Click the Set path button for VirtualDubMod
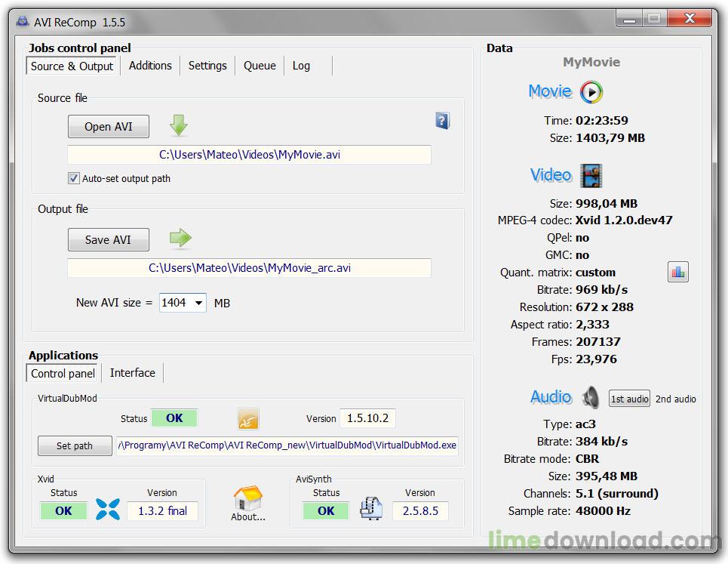Screen dimensions: 728x564 coord(75,445)
